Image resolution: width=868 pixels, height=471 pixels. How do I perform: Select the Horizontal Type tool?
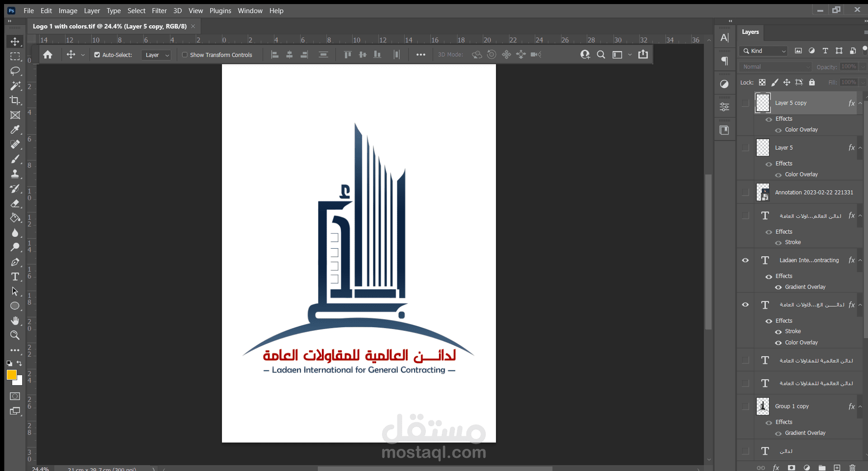pyautogui.click(x=15, y=277)
